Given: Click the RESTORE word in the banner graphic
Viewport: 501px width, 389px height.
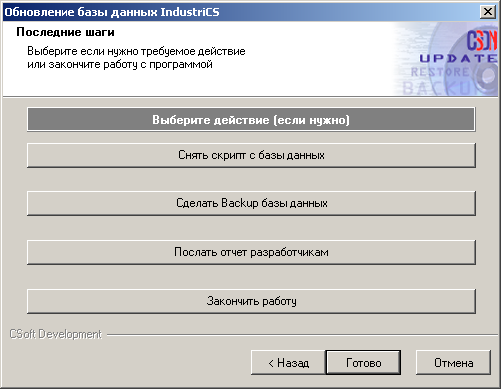Looking at the screenshot, I should [440, 72].
